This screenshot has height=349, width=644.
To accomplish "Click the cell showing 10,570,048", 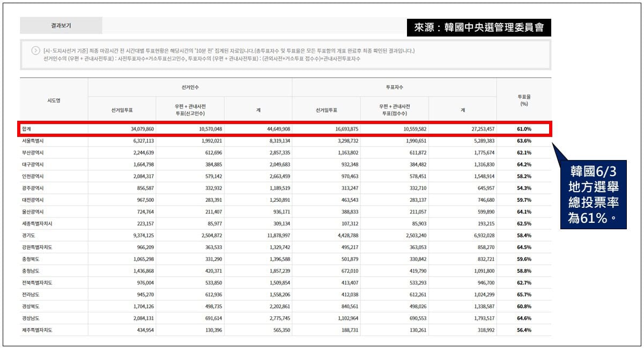I will pyautogui.click(x=210, y=129).
